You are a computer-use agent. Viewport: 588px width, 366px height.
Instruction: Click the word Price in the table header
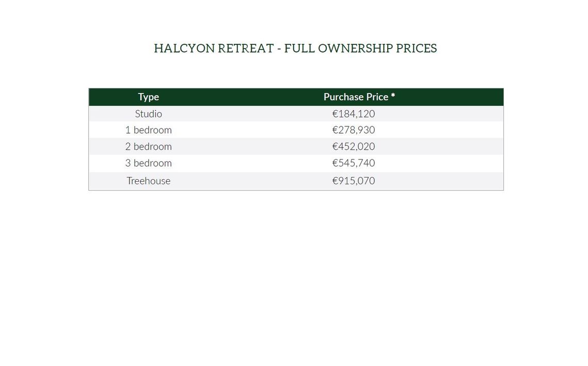377,97
